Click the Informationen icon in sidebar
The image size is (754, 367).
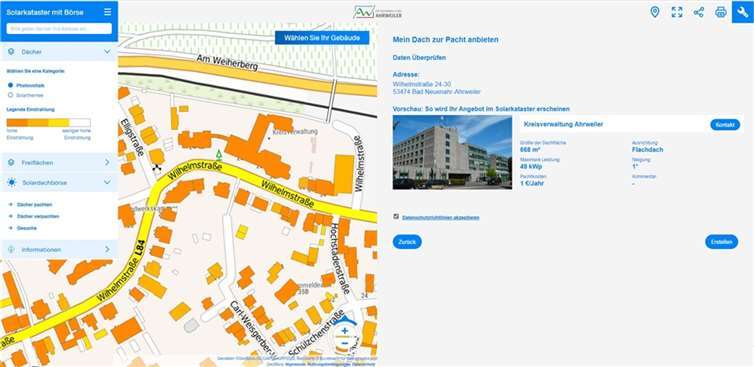click(x=11, y=250)
